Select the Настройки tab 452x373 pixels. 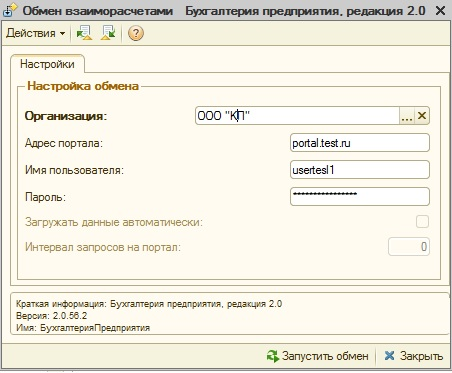[47, 64]
